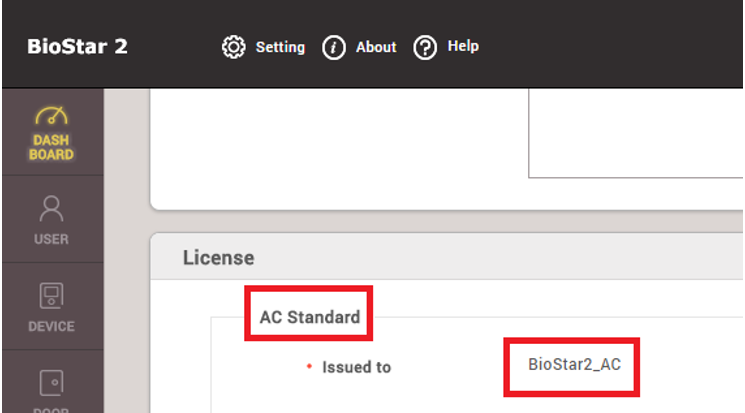Select the Device icon in sidebar

pos(51,296)
